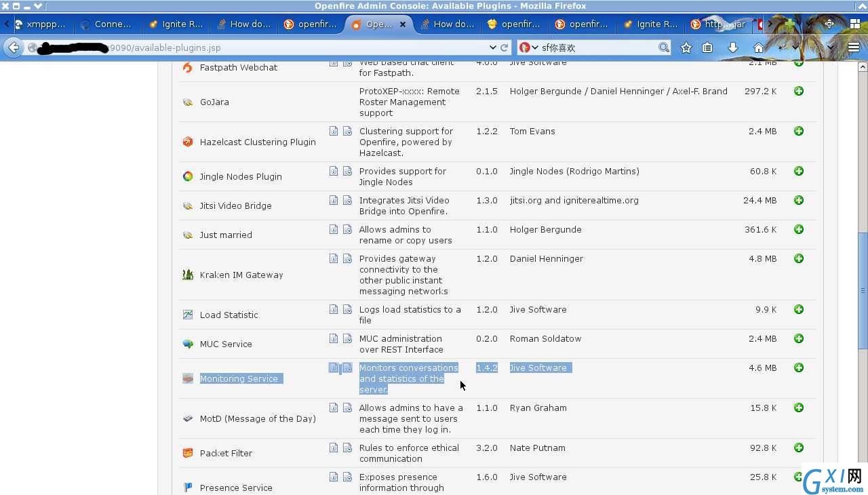This screenshot has height=495, width=868.
Task: Click the Load Statistic chart icon
Action: (188, 315)
